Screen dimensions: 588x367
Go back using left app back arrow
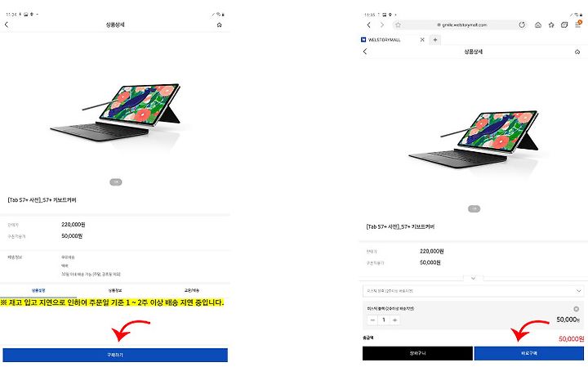pyautogui.click(x=7, y=25)
